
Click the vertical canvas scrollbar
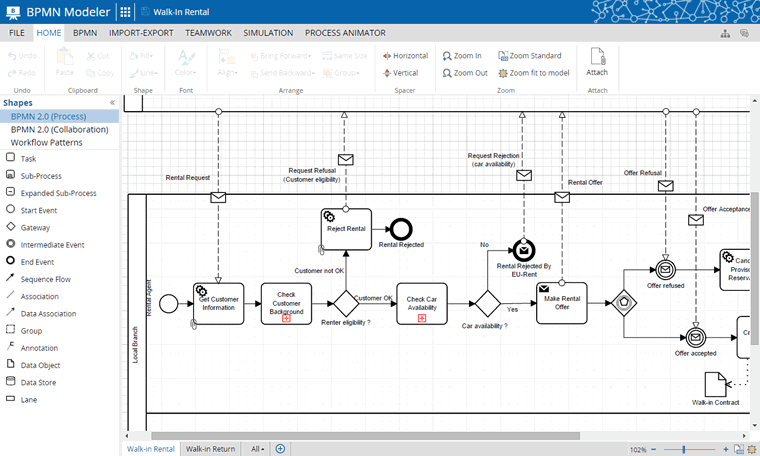755,268
